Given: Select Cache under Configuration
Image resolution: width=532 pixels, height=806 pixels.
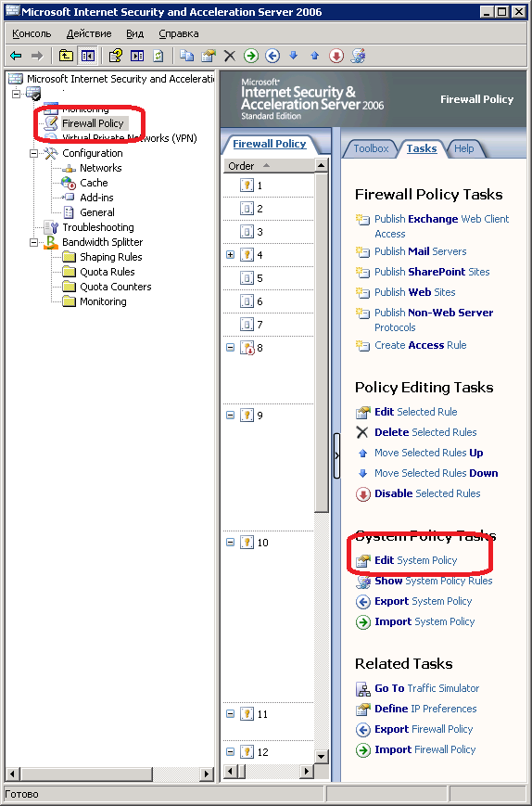Looking at the screenshot, I should tap(94, 183).
